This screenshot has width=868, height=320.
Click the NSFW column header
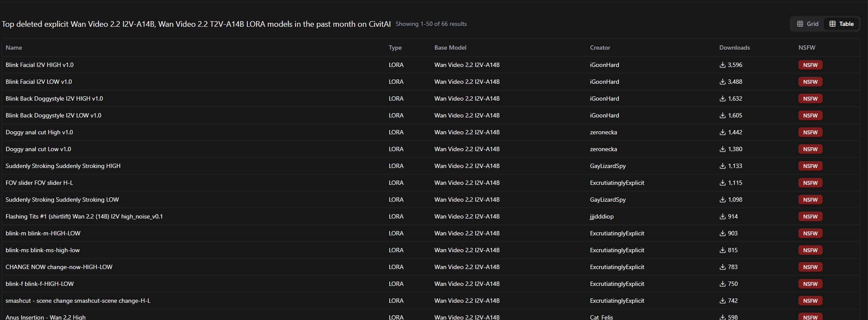[x=807, y=48]
